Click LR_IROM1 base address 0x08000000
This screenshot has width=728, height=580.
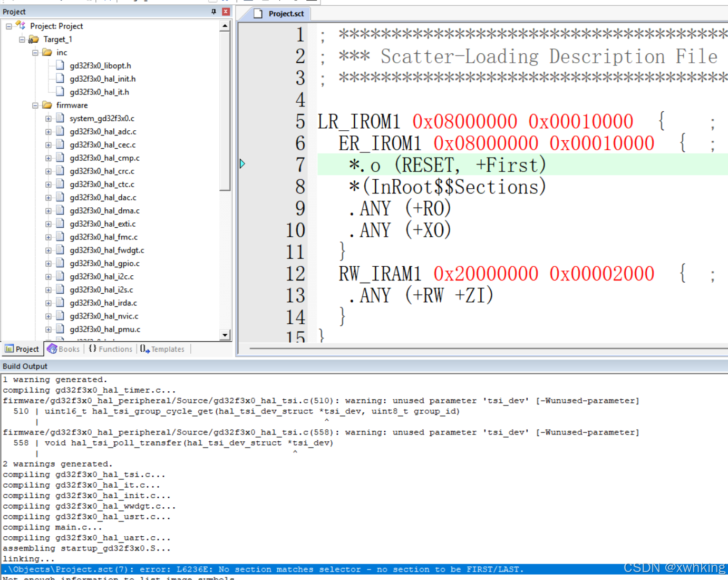(x=464, y=122)
